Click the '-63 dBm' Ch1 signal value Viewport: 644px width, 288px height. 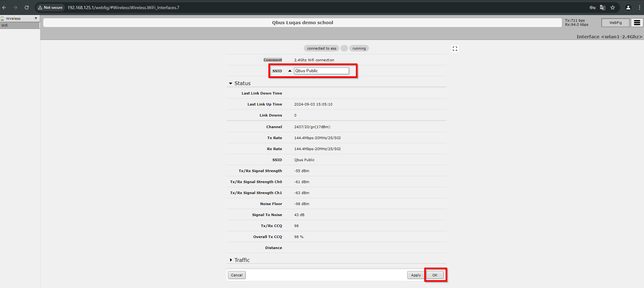pos(302,193)
